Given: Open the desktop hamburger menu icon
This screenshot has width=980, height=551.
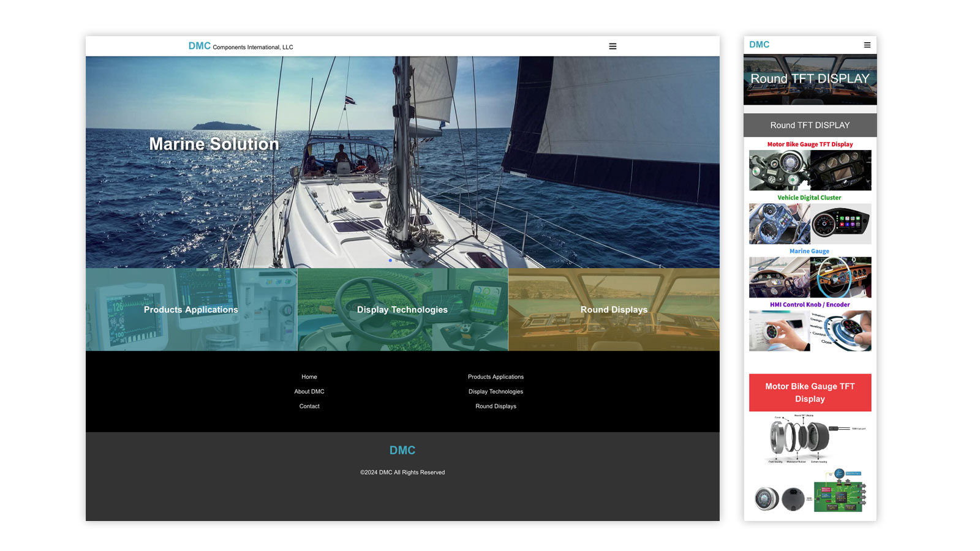Looking at the screenshot, I should point(612,47).
